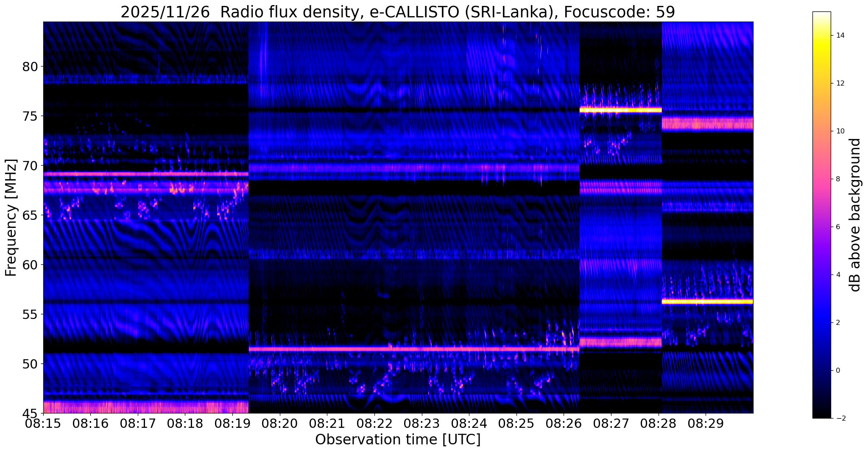Click the 08:26 time tick label
868x452 pixels.
point(564,423)
